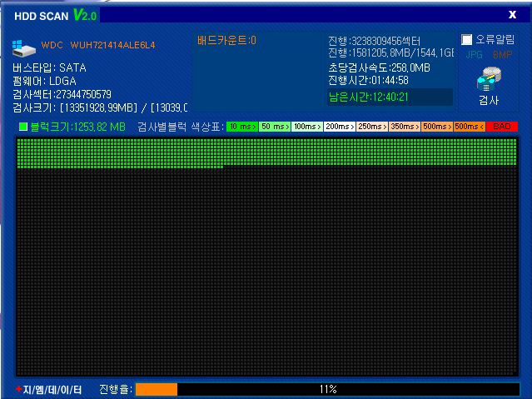Select the 500ms > orange legend swatch
The width and height of the screenshot is (532, 399).
(x=437, y=127)
